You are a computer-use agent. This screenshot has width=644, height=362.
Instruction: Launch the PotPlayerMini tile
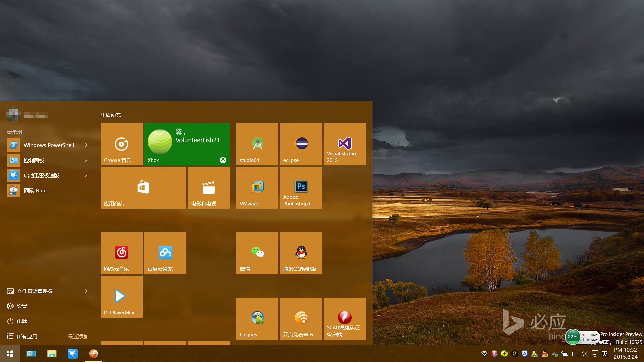tap(121, 297)
